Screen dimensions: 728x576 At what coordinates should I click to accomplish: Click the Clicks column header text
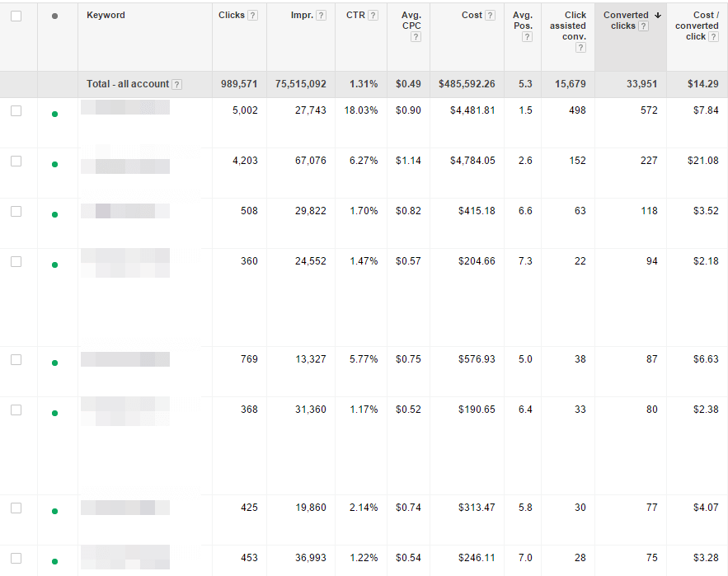tap(231, 16)
